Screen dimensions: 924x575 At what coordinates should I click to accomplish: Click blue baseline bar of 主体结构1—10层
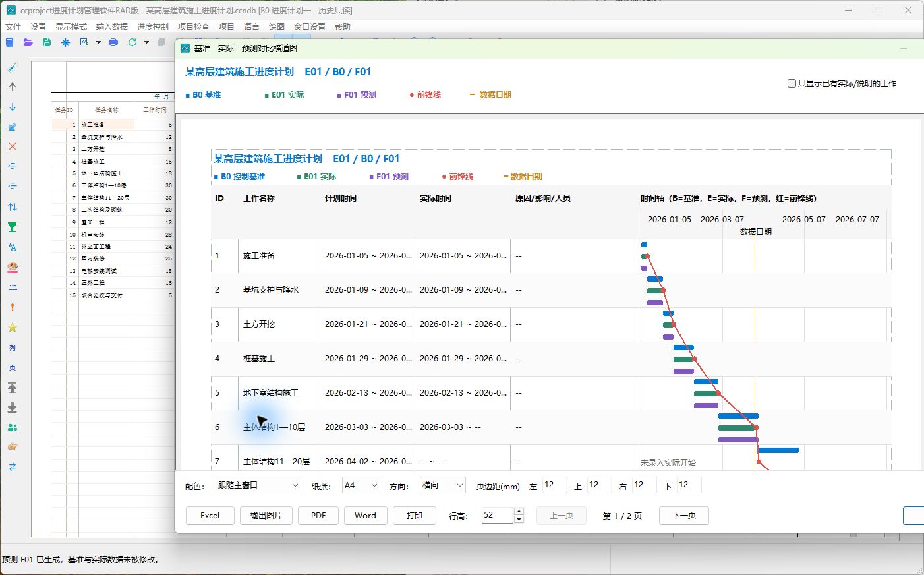tap(738, 416)
